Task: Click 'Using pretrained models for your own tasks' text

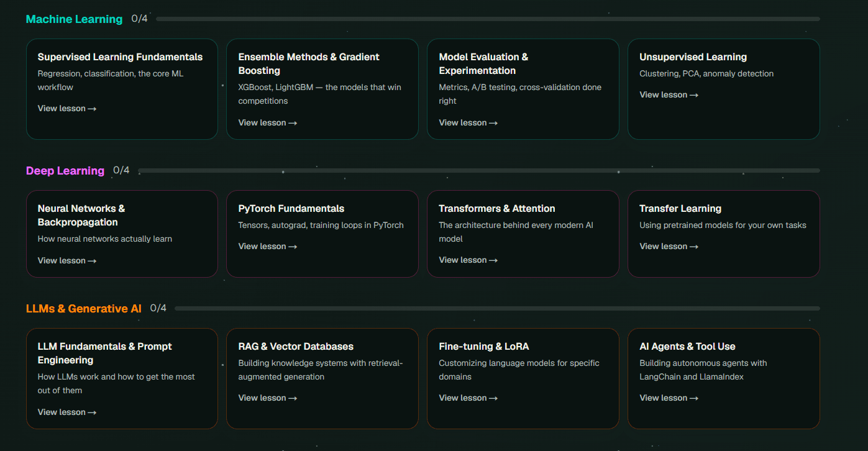Action: point(723,225)
